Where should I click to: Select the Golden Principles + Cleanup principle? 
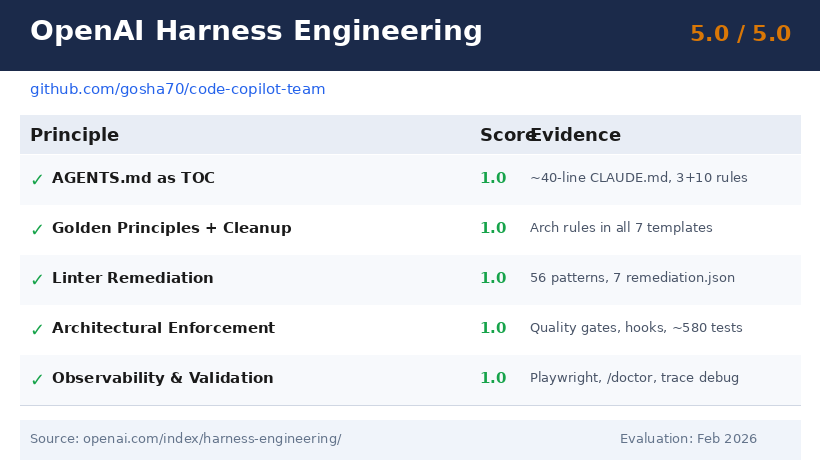pos(172,228)
